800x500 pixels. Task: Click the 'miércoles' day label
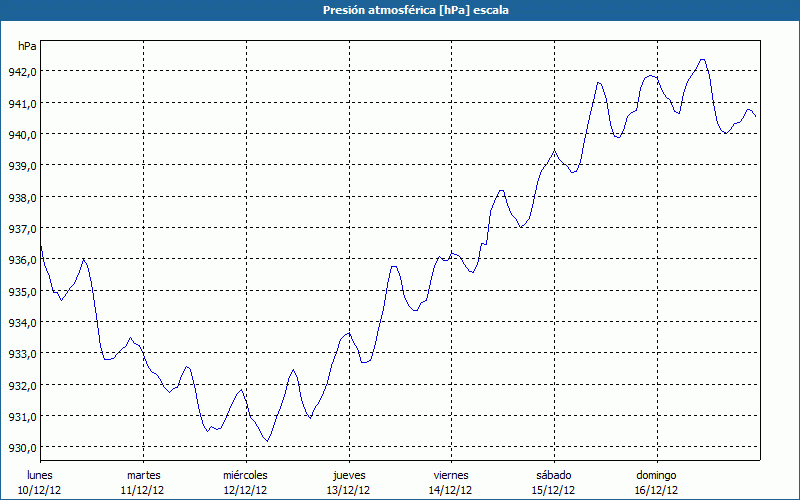click(x=245, y=474)
